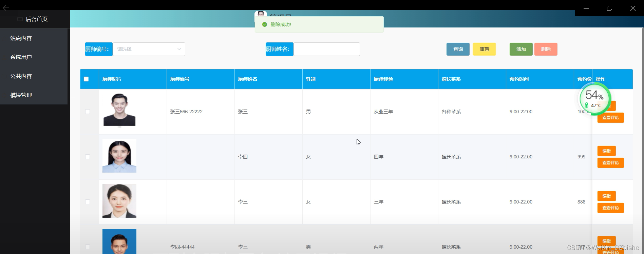
Task: Tick the select-all checkbox in the table header
Action: [86, 79]
